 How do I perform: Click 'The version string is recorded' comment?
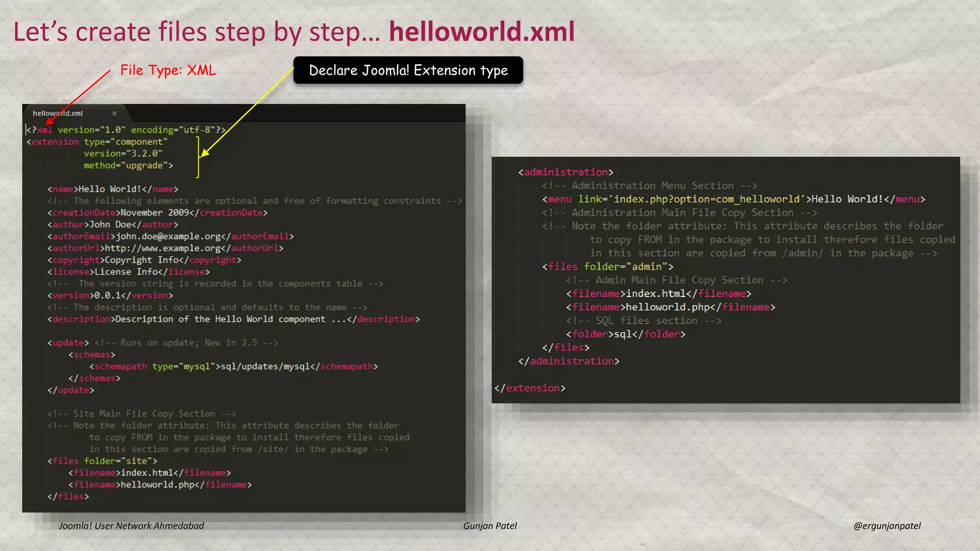point(215,284)
